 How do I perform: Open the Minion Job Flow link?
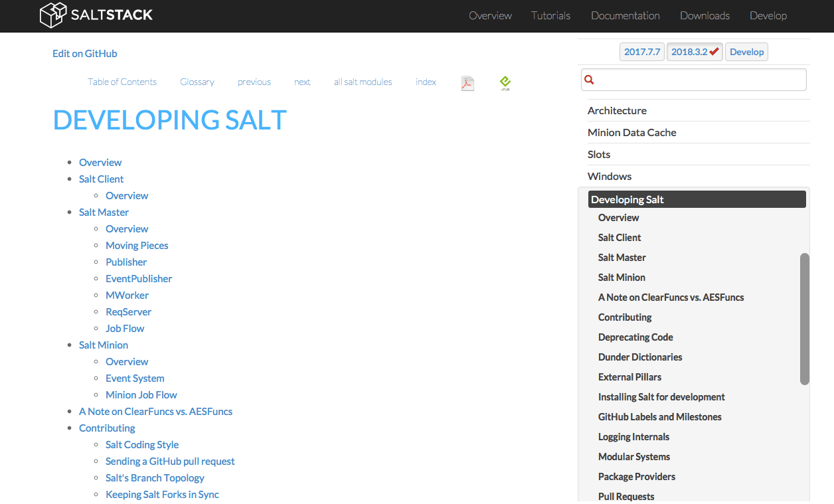(x=141, y=395)
